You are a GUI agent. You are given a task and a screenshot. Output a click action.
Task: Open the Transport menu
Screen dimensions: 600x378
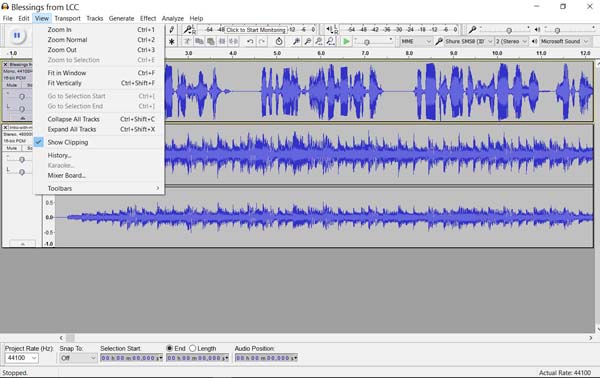tap(67, 18)
